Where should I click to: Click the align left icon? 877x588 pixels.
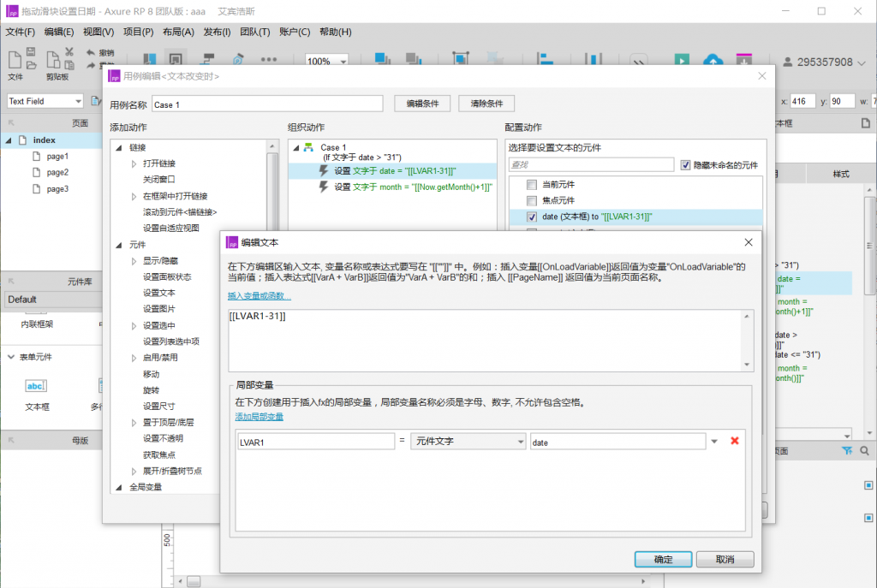coord(544,58)
